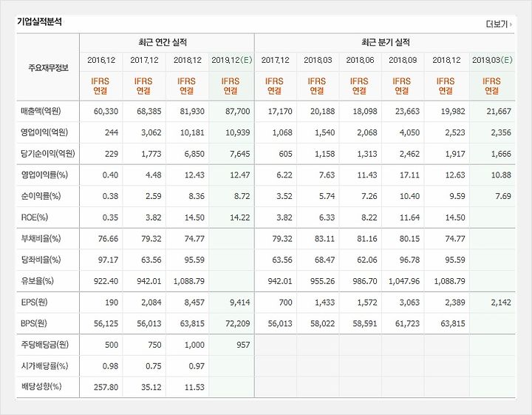Click operating profit value 10,181
This screenshot has height=415, width=532.
(192, 132)
